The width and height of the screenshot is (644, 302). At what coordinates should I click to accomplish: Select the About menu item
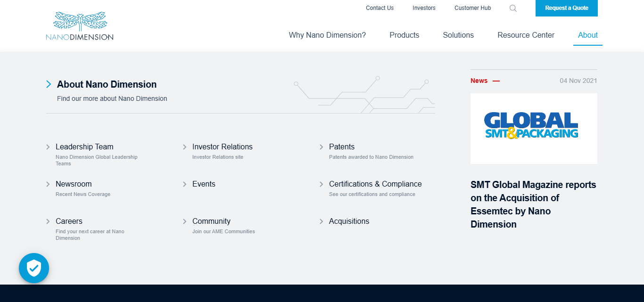[588, 35]
